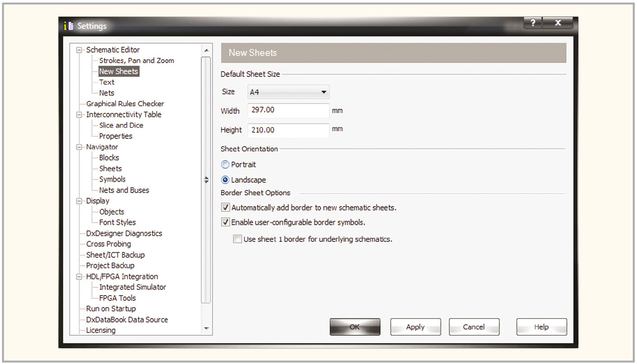Select Strokes, Pan and Zoom settings page
The height and width of the screenshot is (364, 637).
(136, 61)
